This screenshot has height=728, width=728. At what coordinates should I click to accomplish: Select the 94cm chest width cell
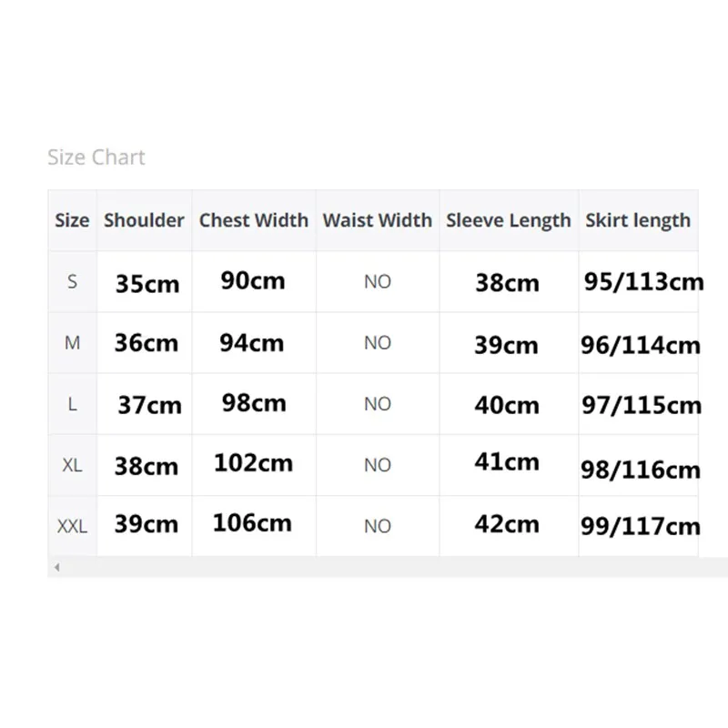[x=251, y=342]
